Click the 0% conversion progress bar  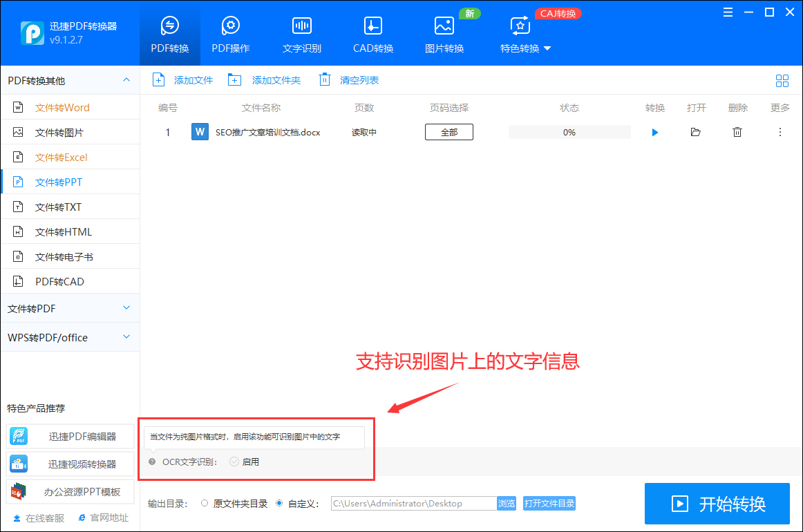tap(569, 131)
